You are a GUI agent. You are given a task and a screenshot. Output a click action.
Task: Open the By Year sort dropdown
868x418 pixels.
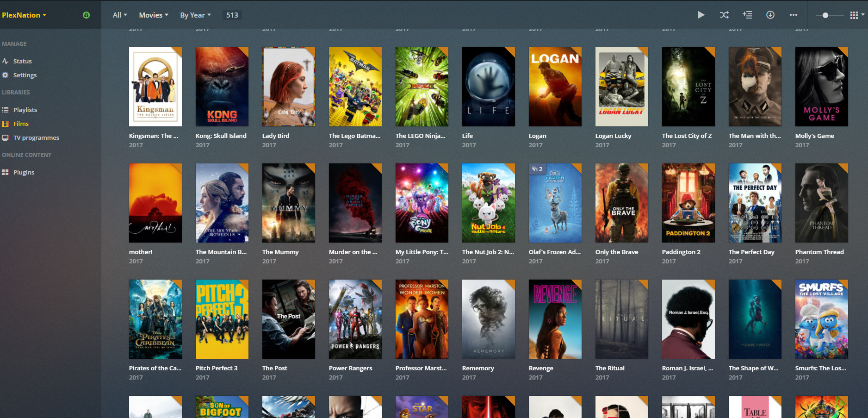click(x=195, y=15)
